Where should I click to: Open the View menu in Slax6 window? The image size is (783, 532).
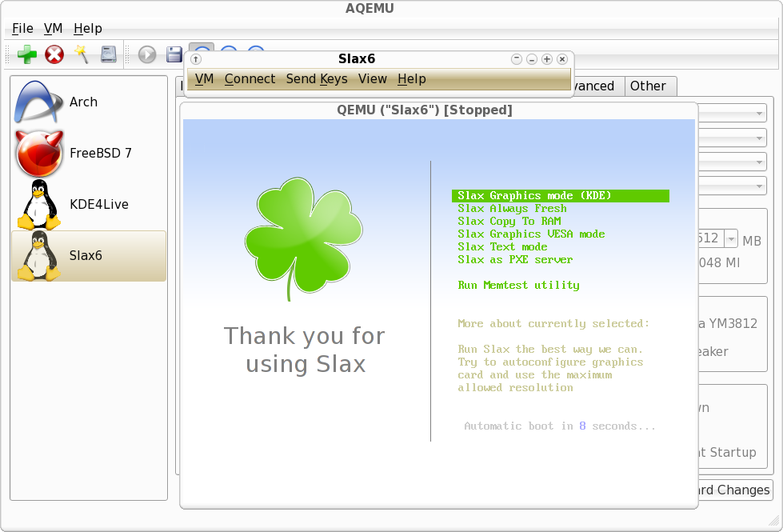pyautogui.click(x=373, y=79)
